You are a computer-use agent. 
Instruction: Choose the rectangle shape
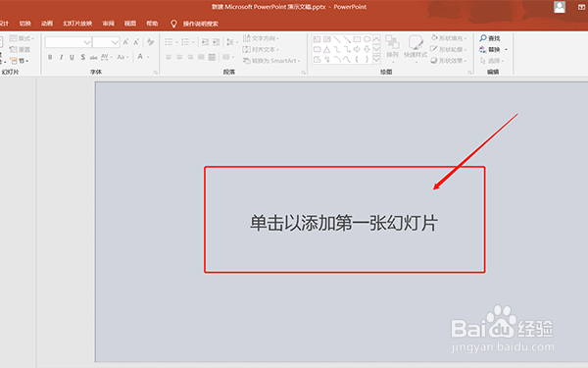tap(357, 39)
